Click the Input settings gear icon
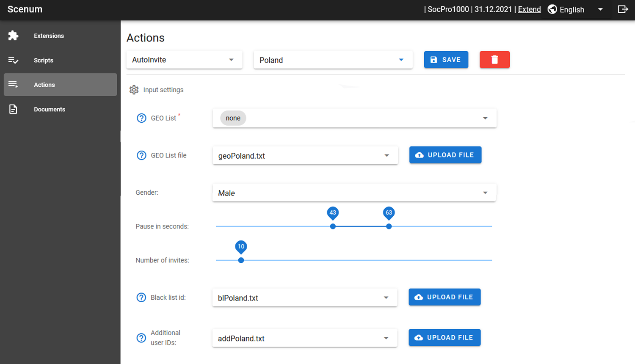The height and width of the screenshot is (364, 635). pyautogui.click(x=134, y=90)
